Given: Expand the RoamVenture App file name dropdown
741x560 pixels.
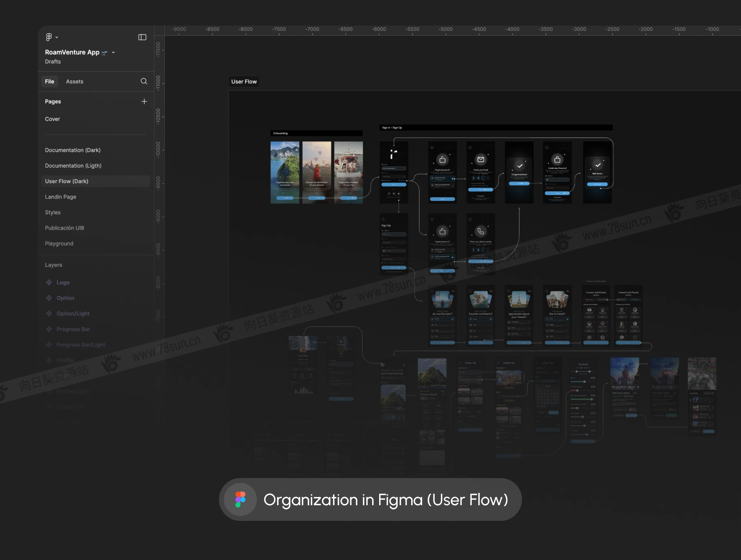Looking at the screenshot, I should tap(114, 52).
